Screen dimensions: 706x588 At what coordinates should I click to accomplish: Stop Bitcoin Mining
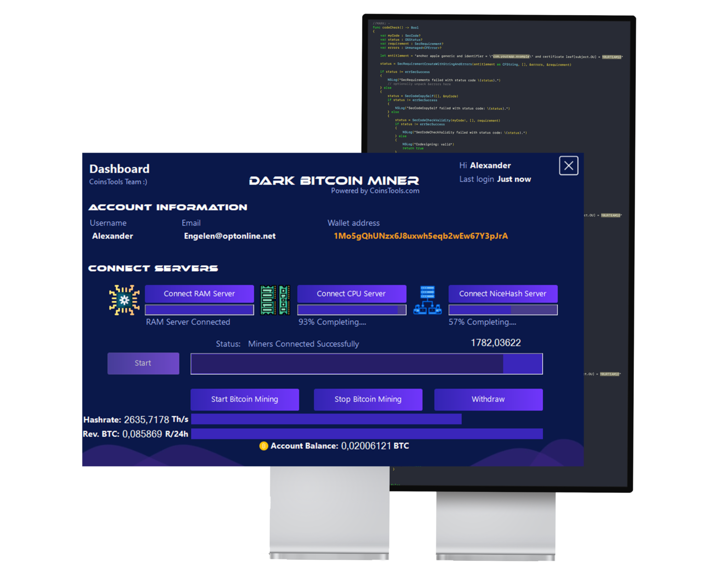point(368,399)
